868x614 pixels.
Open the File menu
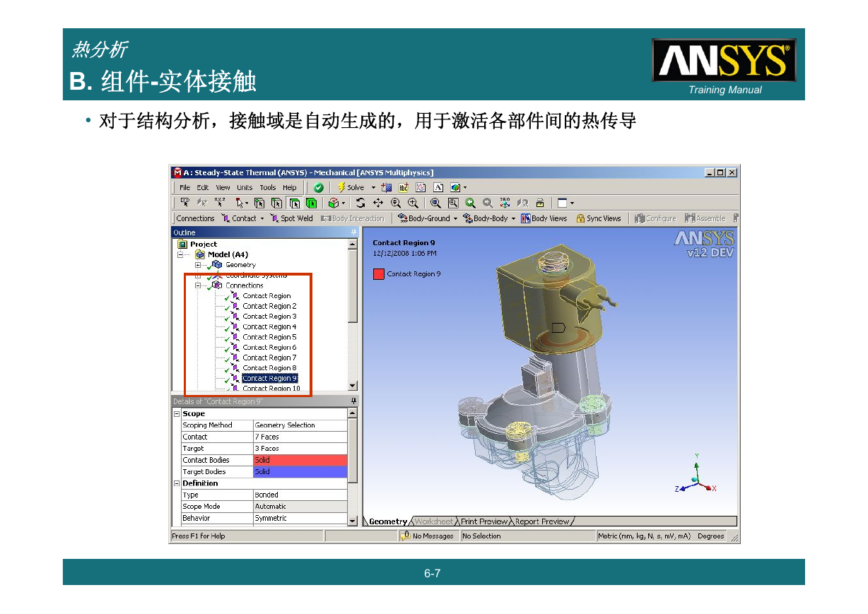pos(184,187)
